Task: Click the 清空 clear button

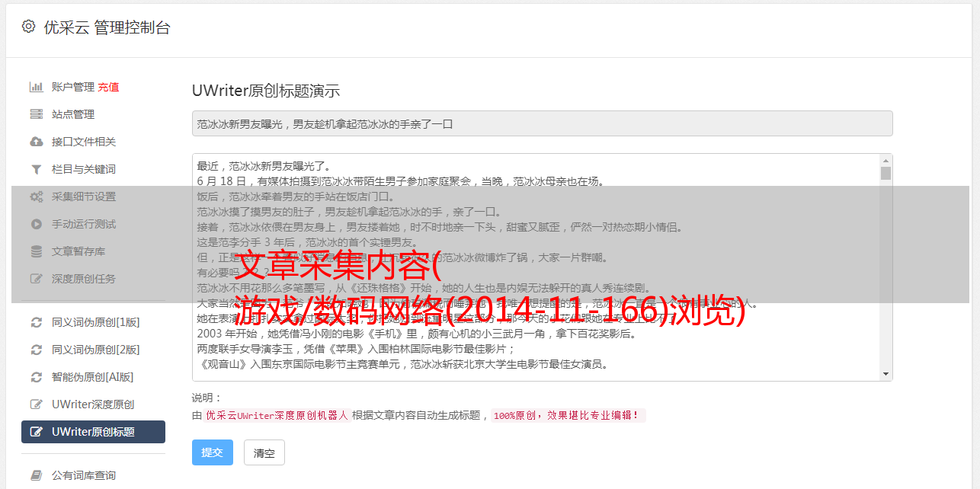Action: coord(264,452)
